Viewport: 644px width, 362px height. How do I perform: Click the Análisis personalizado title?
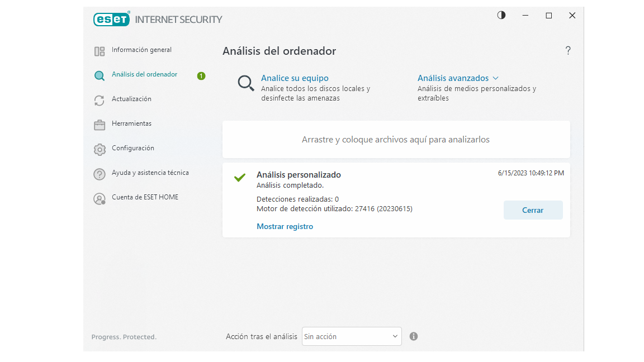pos(299,175)
